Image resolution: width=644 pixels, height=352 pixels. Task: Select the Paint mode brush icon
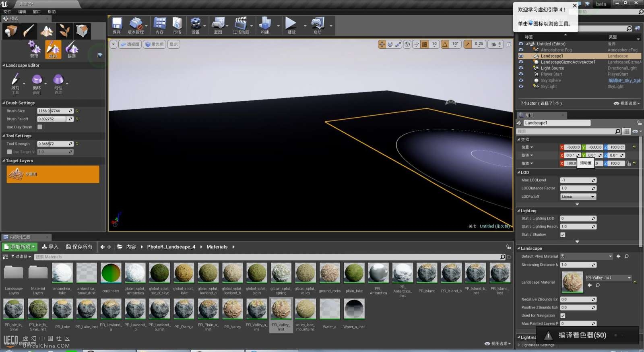[x=29, y=31]
